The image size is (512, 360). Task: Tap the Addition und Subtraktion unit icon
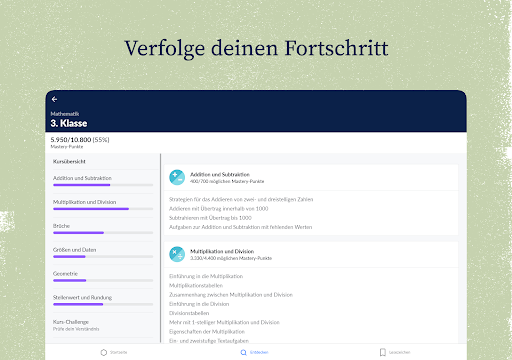coord(177,177)
